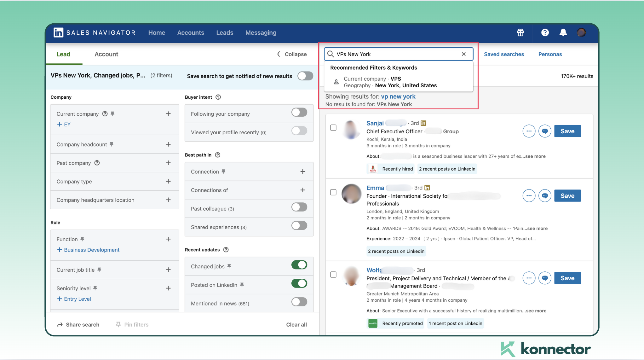644x360 pixels.
Task: Open Past company help icon
Action: tap(97, 163)
